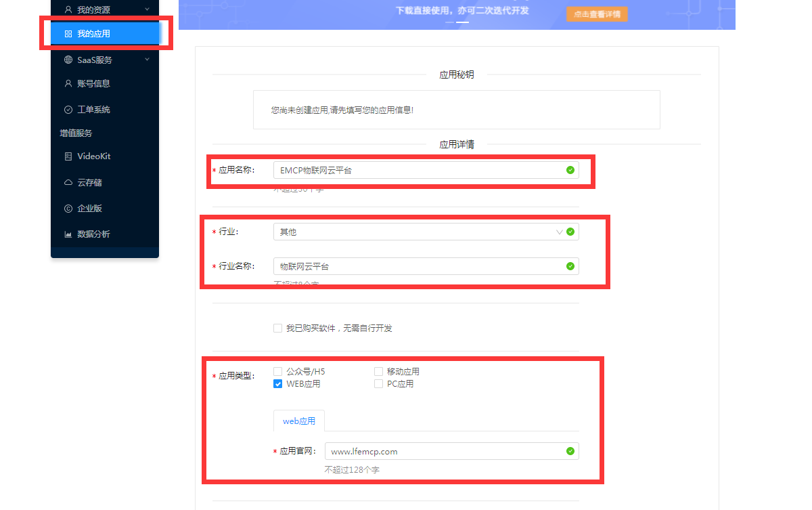812x510 pixels.
Task: Click the user icon beside 我的资源
Action: point(68,9)
